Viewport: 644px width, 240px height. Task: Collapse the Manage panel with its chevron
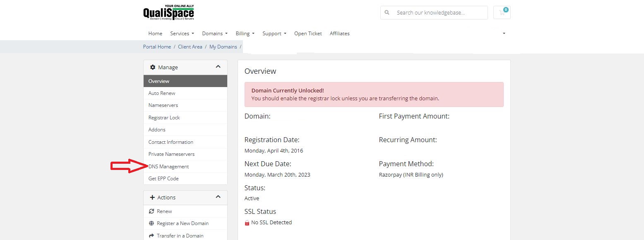[x=218, y=66]
